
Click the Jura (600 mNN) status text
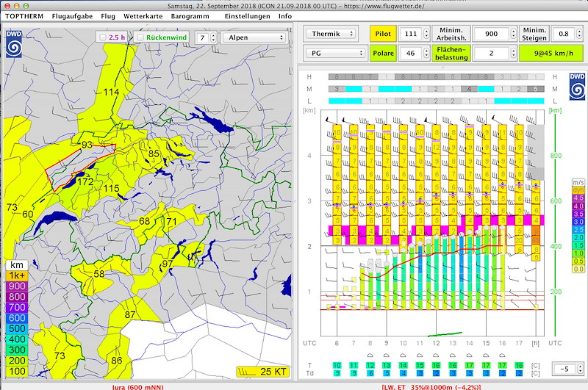[137, 387]
